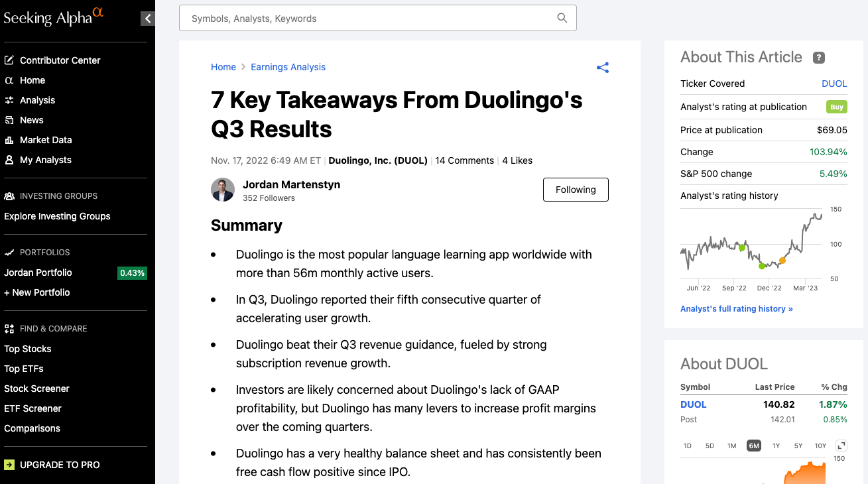Open Stock Screener in sidebar
Screen dimensions: 868x484
(36, 389)
